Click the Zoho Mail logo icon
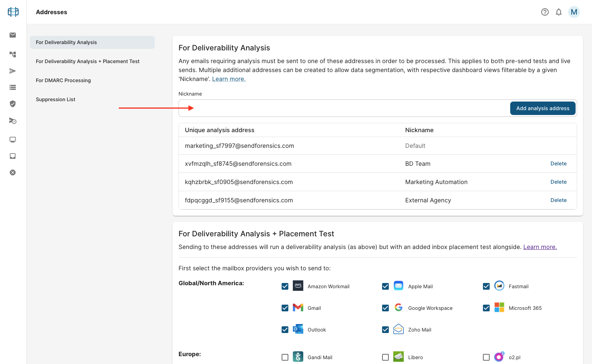The image size is (592, 364). (399, 329)
